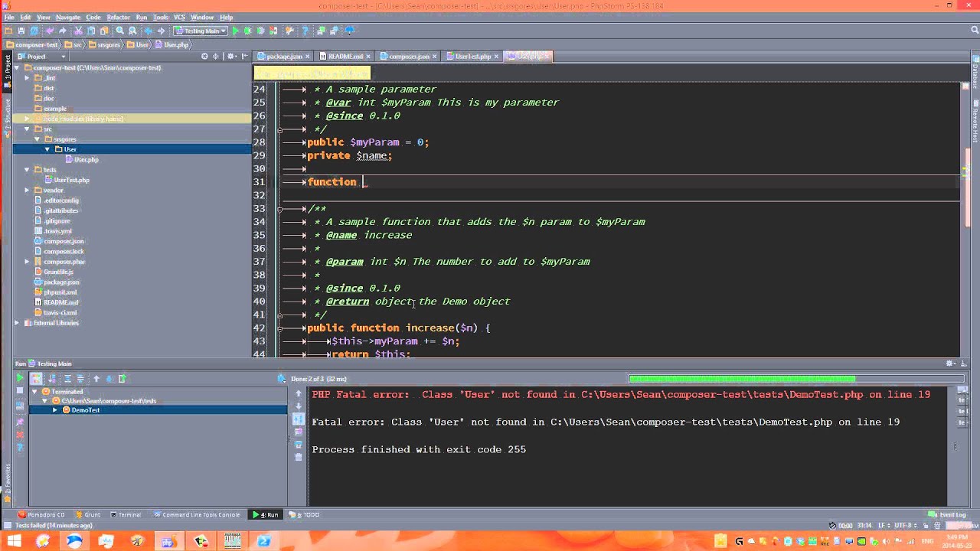Open the TODO tool window

coord(305,515)
